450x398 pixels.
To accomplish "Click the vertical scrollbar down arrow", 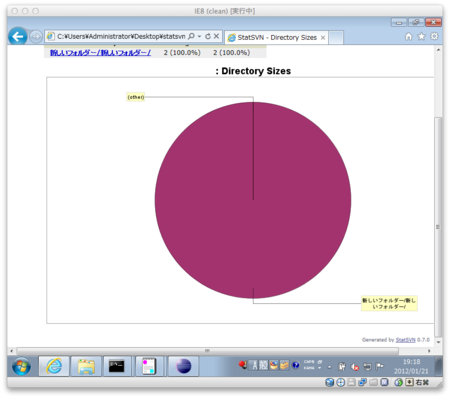I will point(438,342).
